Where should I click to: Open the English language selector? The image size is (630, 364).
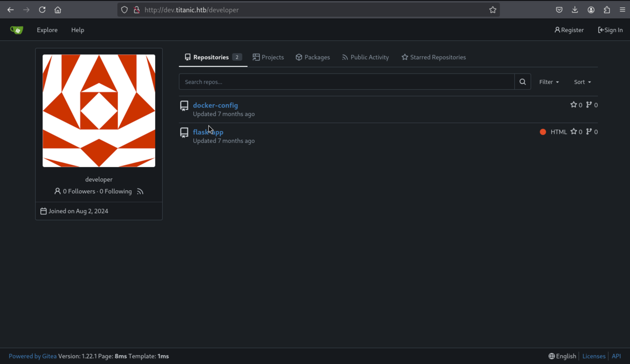(x=562, y=356)
